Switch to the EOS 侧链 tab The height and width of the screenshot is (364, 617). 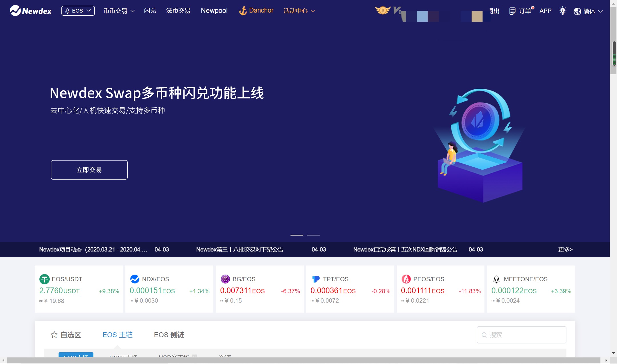tap(169, 335)
